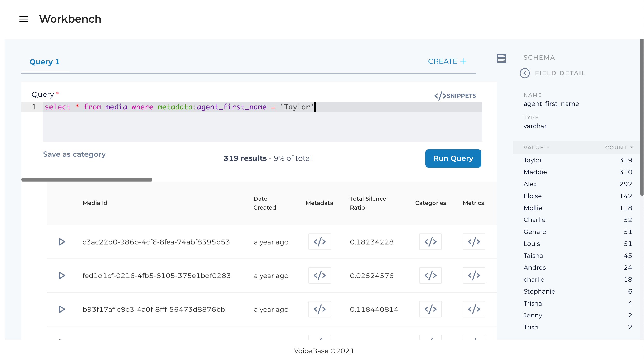Image resolution: width=644 pixels, height=361 pixels.
Task: Select the Louis value row
Action: pyautogui.click(x=578, y=244)
